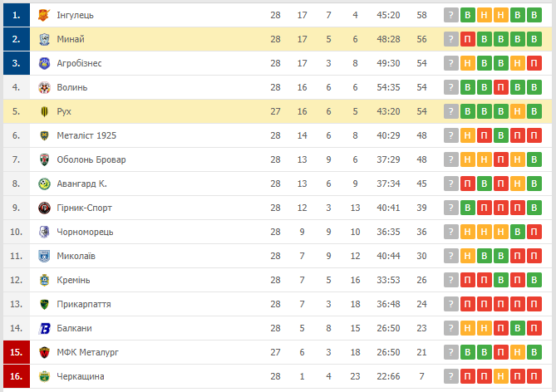This screenshot has width=556, height=392.
Task: Click the МФК Металург crest
Action: tap(44, 352)
